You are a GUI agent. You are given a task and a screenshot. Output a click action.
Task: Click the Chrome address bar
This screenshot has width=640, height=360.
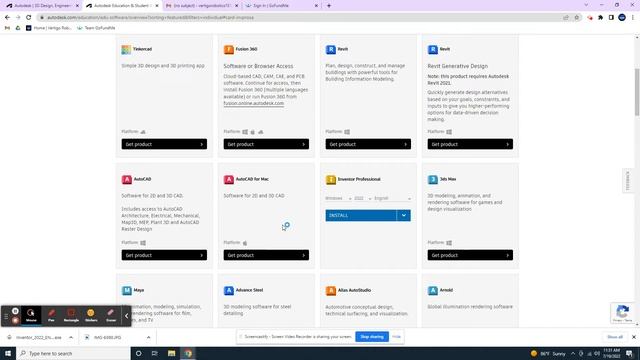[x=302, y=18]
